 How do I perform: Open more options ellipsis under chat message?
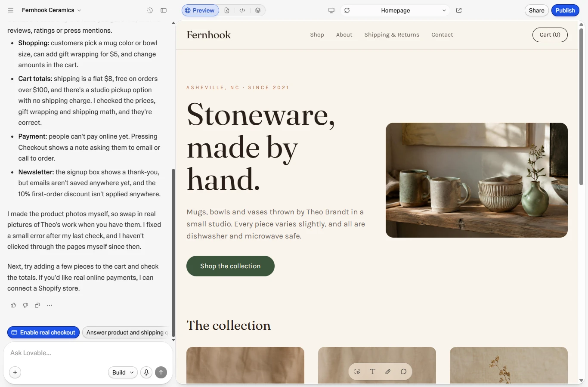50,305
